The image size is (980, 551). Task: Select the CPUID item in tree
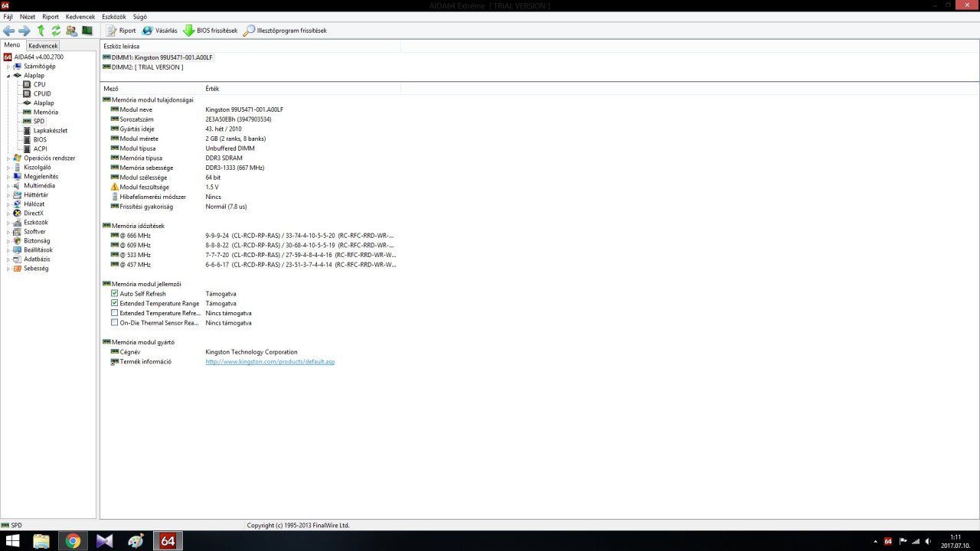42,94
